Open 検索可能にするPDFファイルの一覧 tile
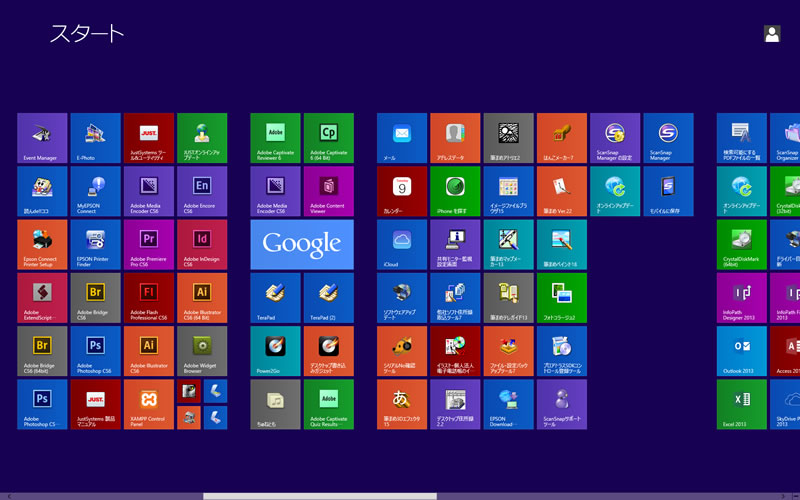Screen dimensions: 800x500 (742, 138)
